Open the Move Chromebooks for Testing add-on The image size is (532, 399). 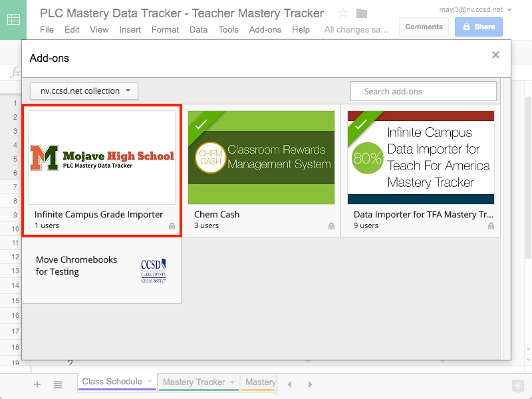[102, 271]
